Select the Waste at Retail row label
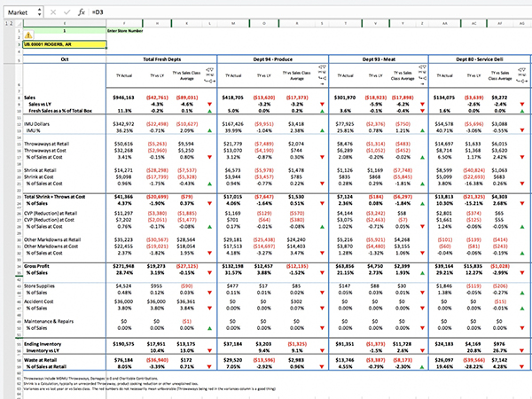 41,360
